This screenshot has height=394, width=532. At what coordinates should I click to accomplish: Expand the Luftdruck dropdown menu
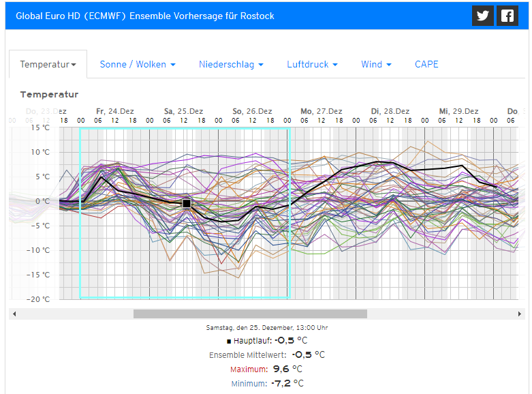312,64
